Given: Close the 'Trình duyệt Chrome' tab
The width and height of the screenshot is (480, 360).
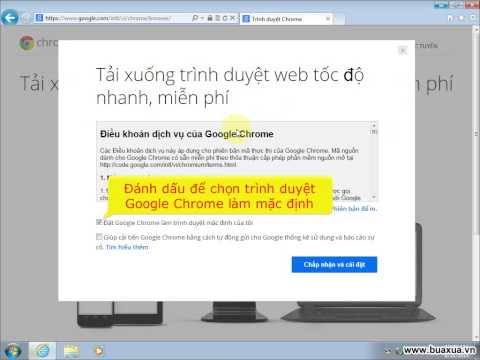Looking at the screenshot, I should click(x=328, y=19).
